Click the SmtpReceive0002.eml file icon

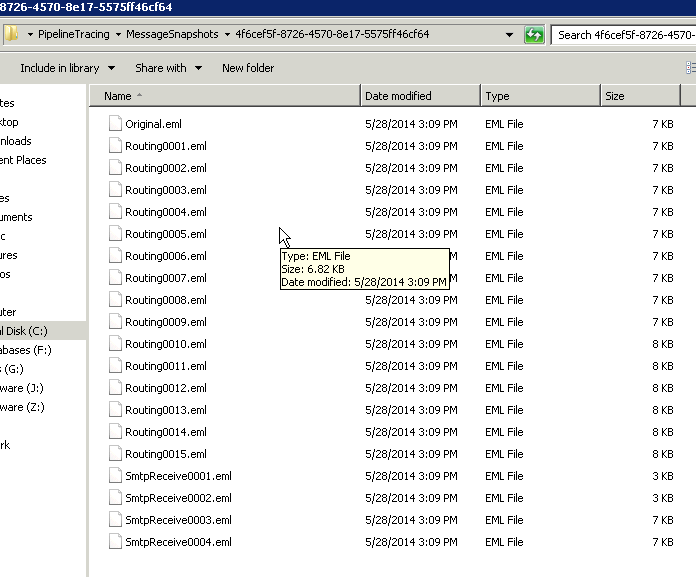coord(115,498)
